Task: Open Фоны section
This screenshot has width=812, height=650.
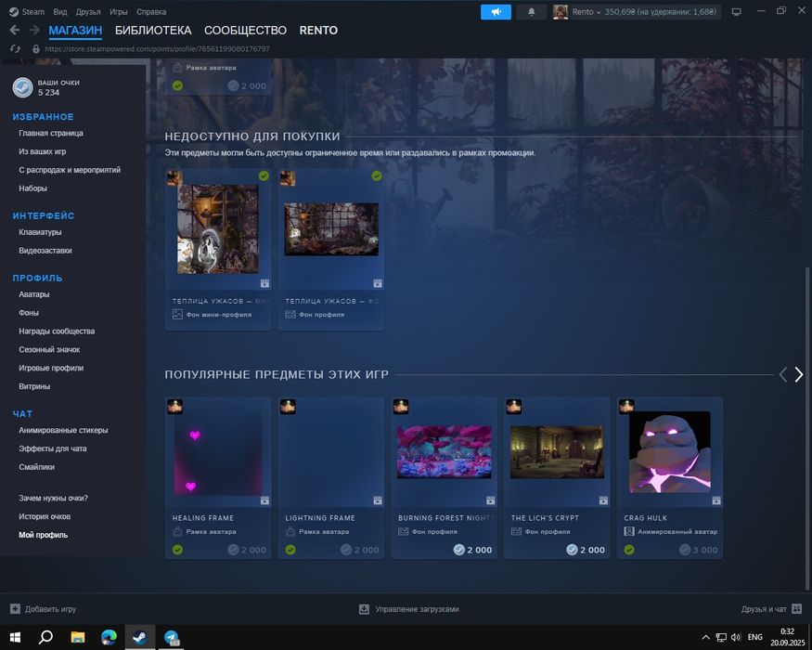Action: coord(29,313)
